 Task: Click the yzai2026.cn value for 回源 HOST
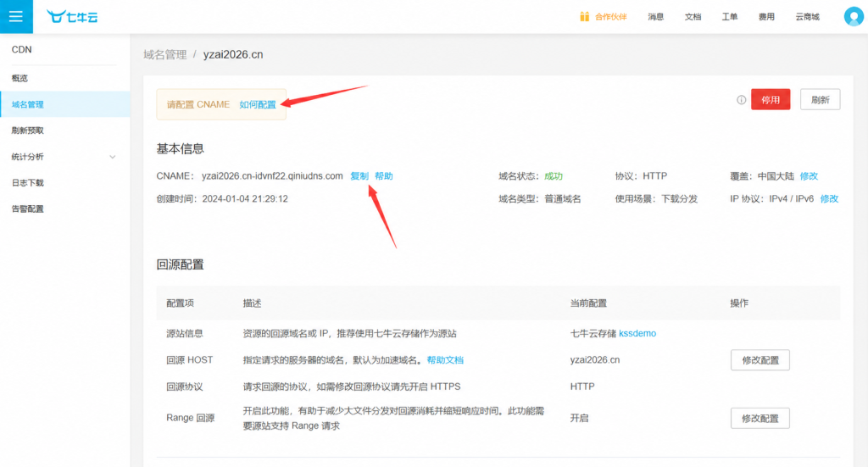pyautogui.click(x=595, y=359)
